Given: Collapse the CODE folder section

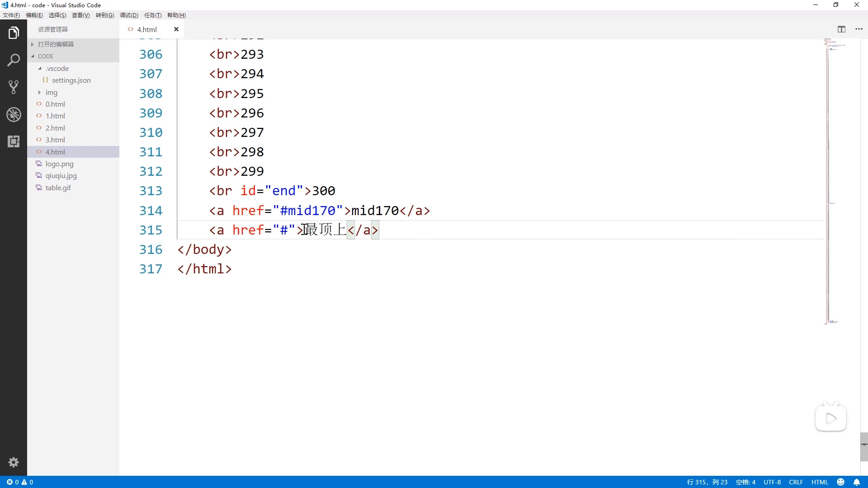Looking at the screenshot, I should coord(45,56).
